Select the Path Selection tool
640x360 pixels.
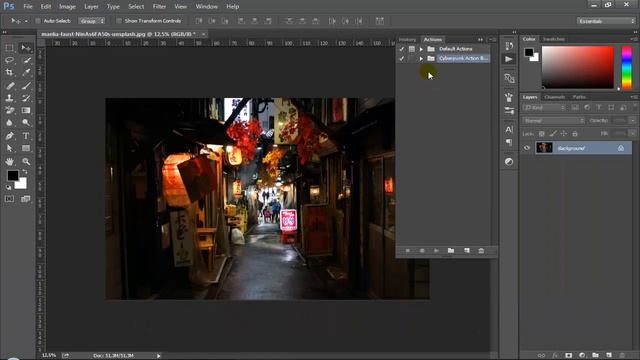tap(9, 148)
